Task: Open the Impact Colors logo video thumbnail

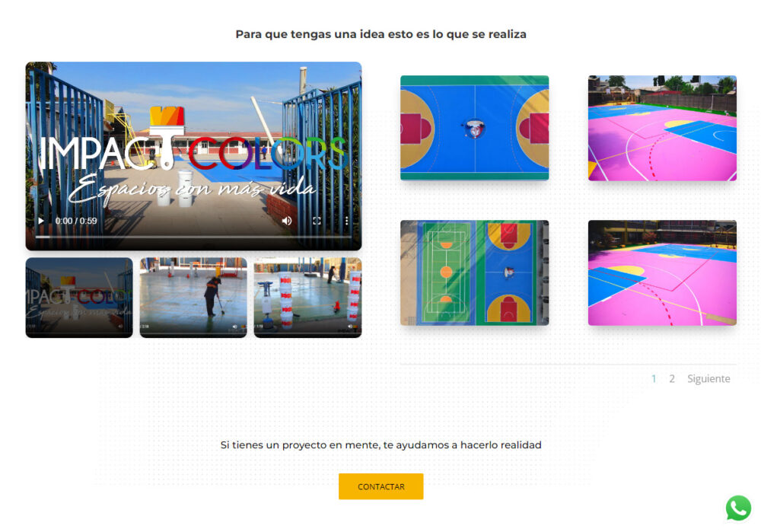Action: coord(79,298)
